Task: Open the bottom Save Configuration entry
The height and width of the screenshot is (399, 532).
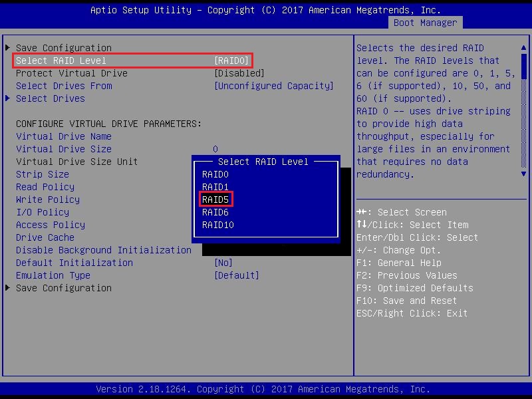Action: (x=63, y=288)
